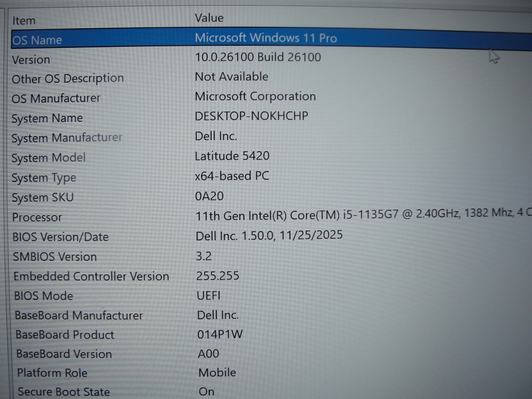Screen dimensions: 532x399
Task: Select the BaseBoard Manufacturer row
Action: coord(79,315)
